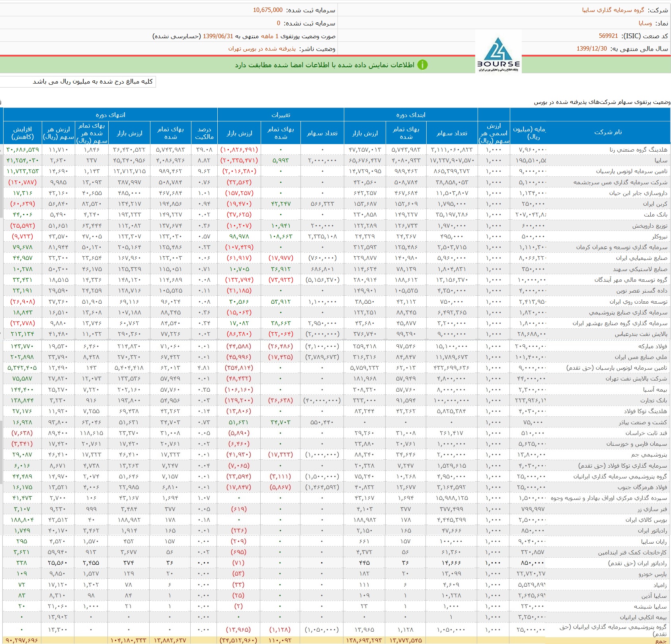Click the registered capital value 10,675,000
The height and width of the screenshot is (644, 671).
(x=268, y=10)
